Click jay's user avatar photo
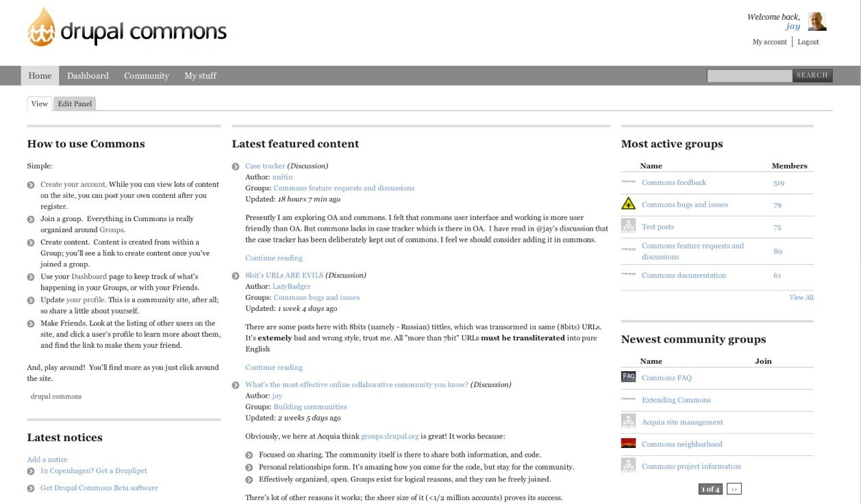Viewport: 861px width, 504px height. coord(817,22)
